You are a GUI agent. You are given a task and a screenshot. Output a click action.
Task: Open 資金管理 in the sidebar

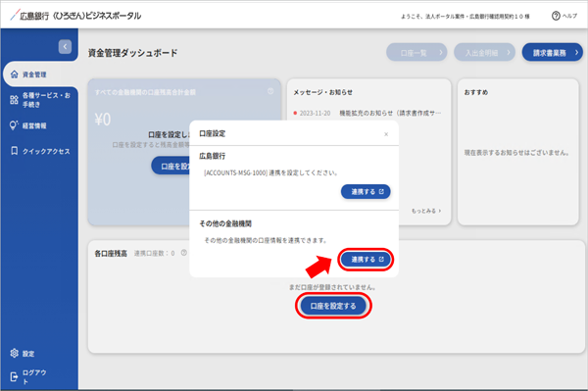[x=40, y=74]
